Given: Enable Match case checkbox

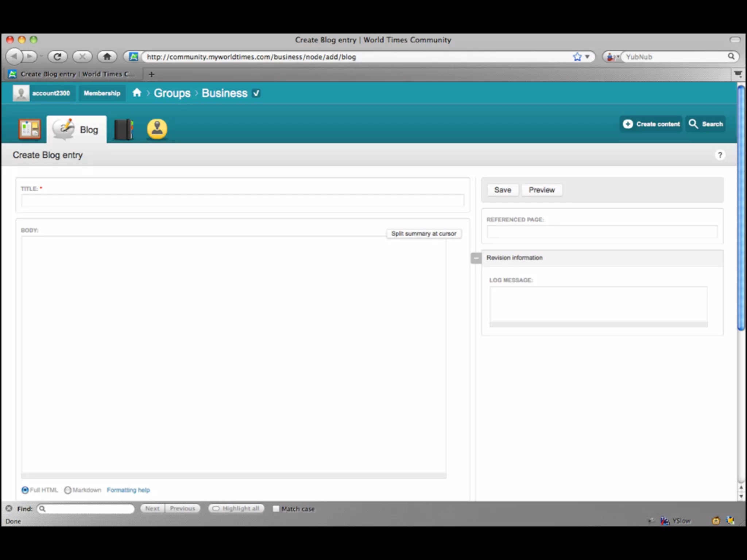Looking at the screenshot, I should (x=276, y=509).
